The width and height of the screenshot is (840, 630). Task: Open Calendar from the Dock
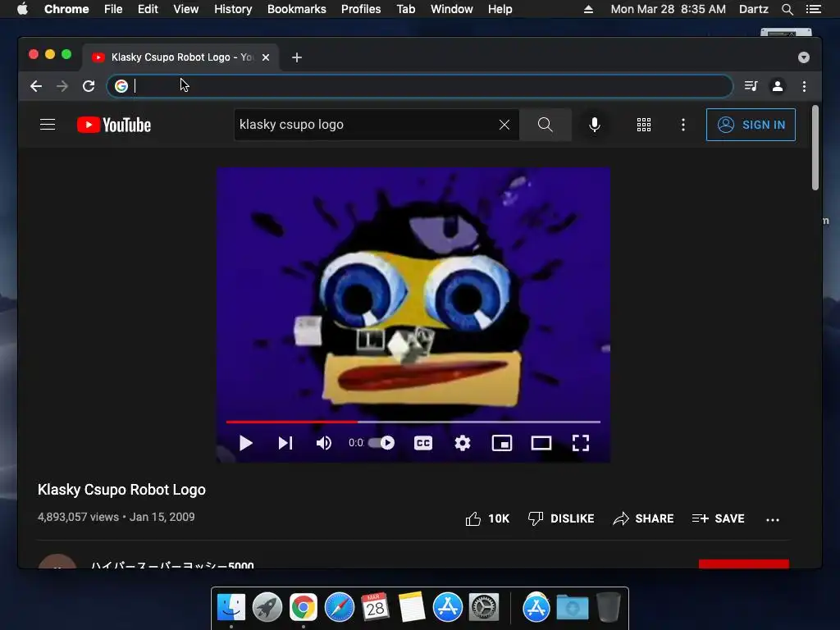(x=375, y=608)
